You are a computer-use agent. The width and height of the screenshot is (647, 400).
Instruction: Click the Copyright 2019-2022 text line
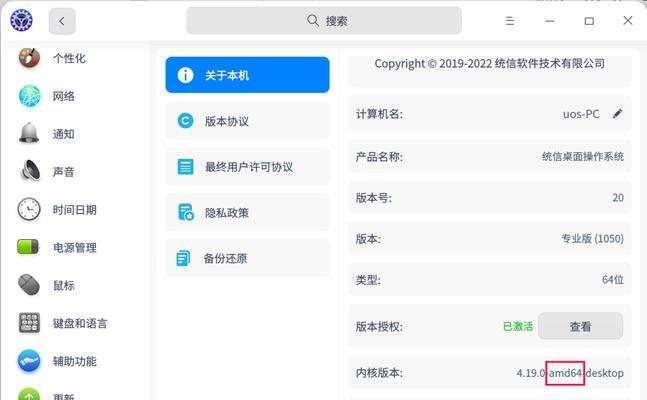point(490,64)
